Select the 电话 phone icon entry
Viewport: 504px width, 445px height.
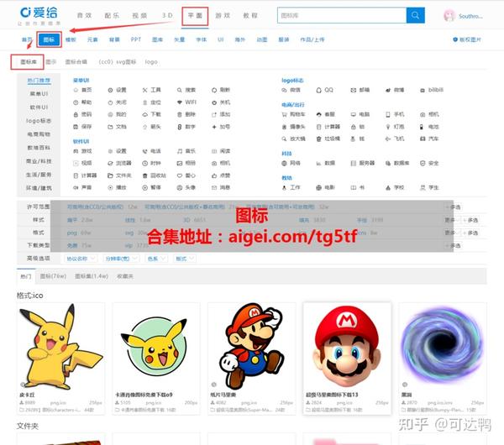(x=152, y=151)
